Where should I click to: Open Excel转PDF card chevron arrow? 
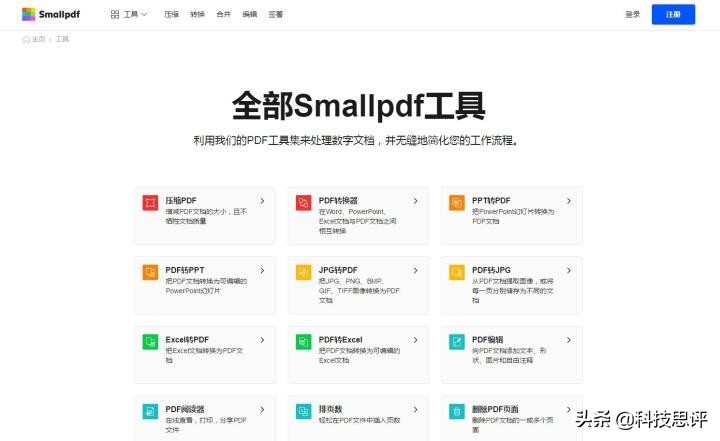(x=262, y=340)
